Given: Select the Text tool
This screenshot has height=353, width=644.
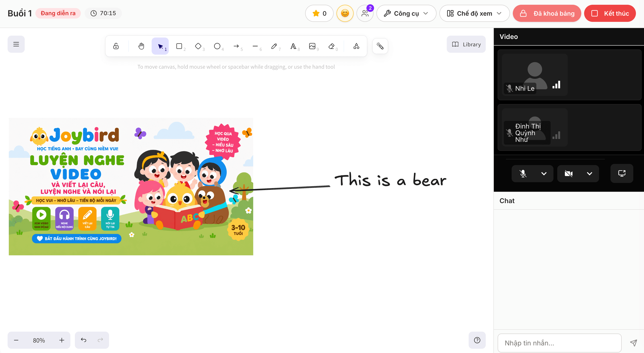Looking at the screenshot, I should 293,46.
